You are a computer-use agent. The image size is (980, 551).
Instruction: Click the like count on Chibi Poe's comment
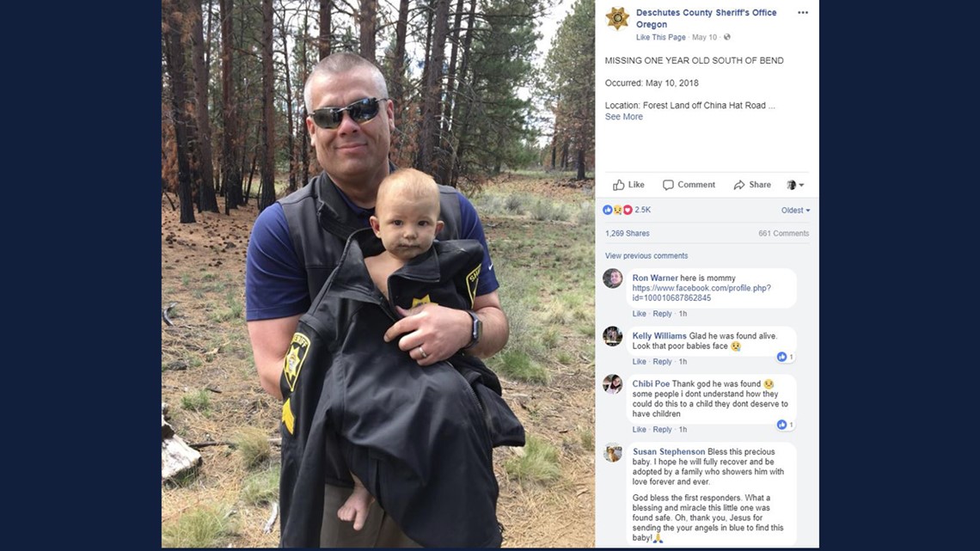[x=786, y=425]
